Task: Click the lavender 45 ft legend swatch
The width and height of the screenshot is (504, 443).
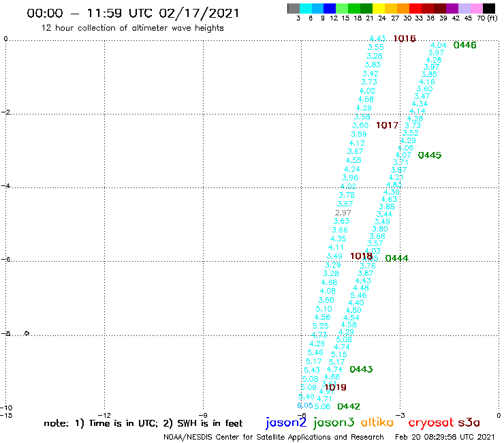Action: click(x=464, y=8)
